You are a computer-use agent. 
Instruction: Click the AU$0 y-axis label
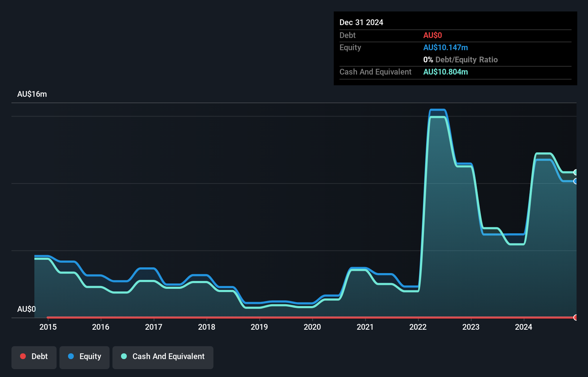click(x=26, y=309)
